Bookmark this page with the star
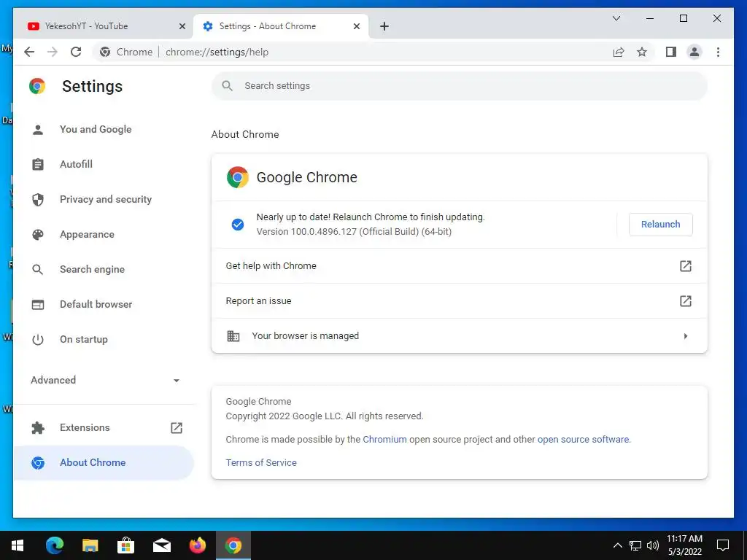The image size is (747, 560). (x=642, y=52)
